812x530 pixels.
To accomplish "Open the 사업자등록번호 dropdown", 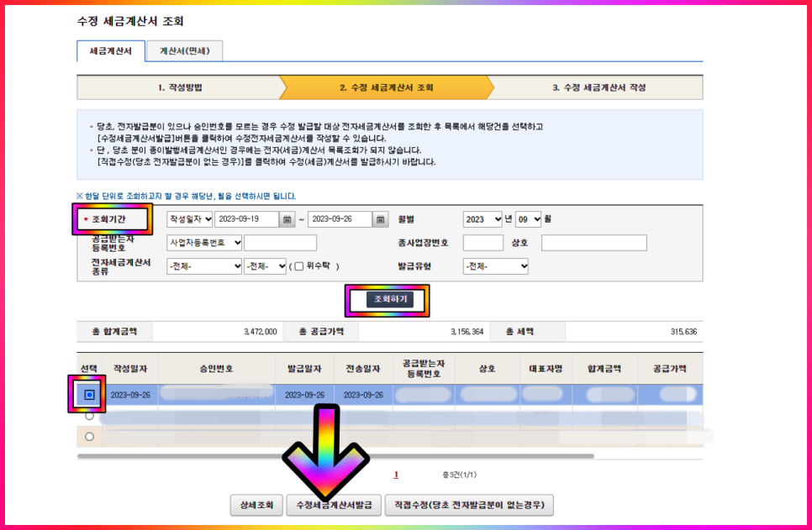I will point(204,243).
